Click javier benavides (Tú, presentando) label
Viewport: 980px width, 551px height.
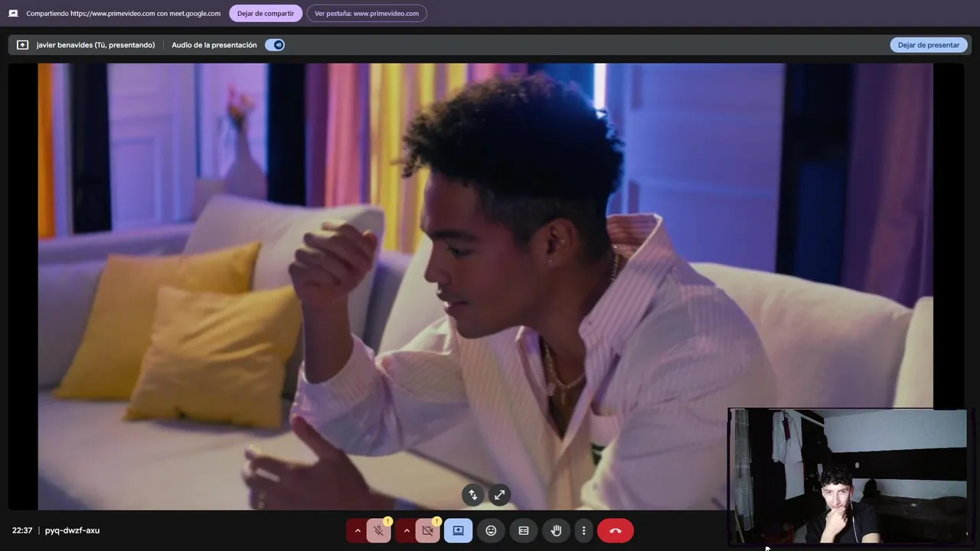click(96, 45)
